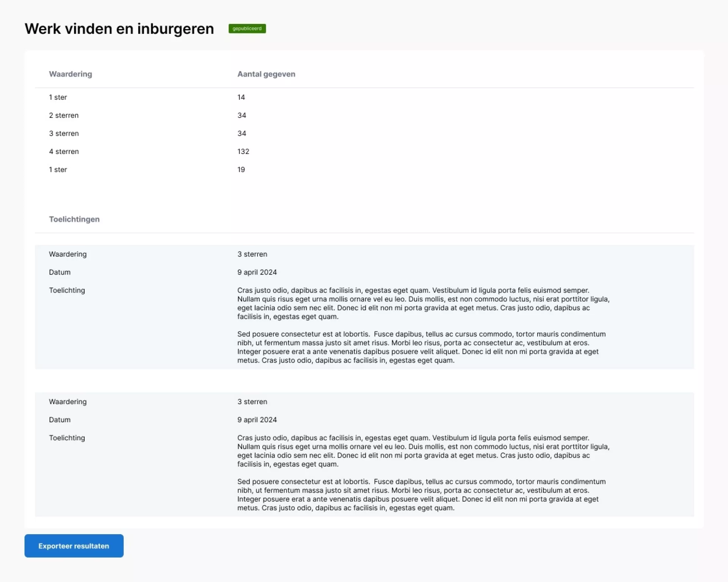This screenshot has height=582, width=728.
Task: Click the count value 14
Action: (241, 97)
